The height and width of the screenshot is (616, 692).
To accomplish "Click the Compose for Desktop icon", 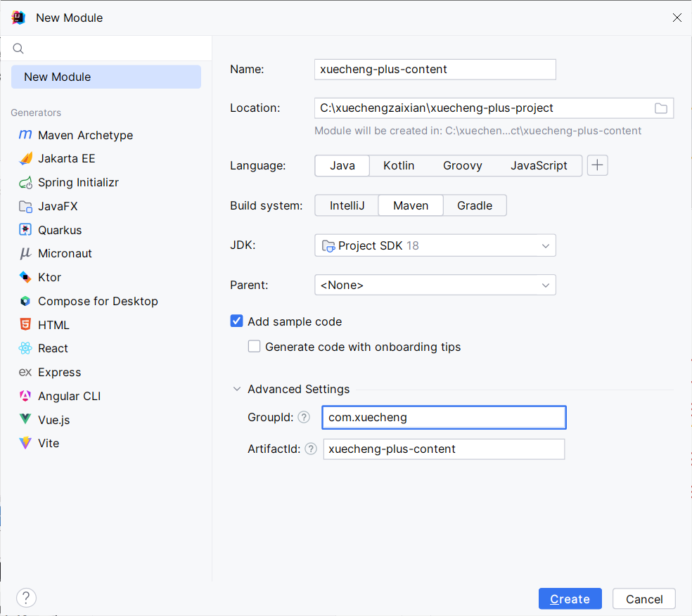I will 25,301.
